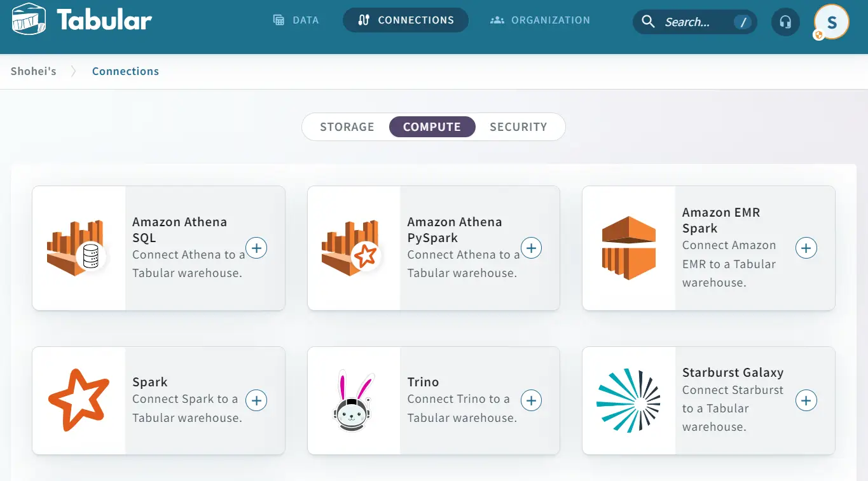This screenshot has width=868, height=481.
Task: Open the user avatar S menu
Action: pos(832,22)
